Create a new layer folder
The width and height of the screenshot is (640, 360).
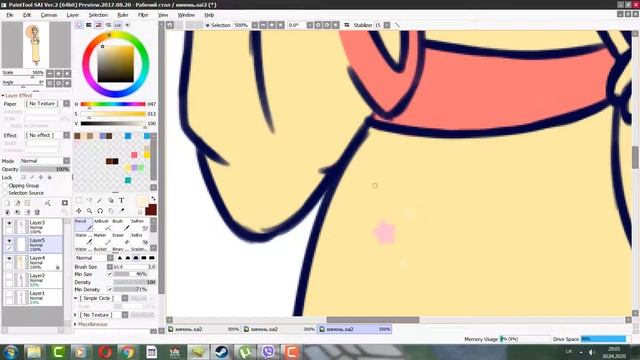pyautogui.click(x=27, y=203)
